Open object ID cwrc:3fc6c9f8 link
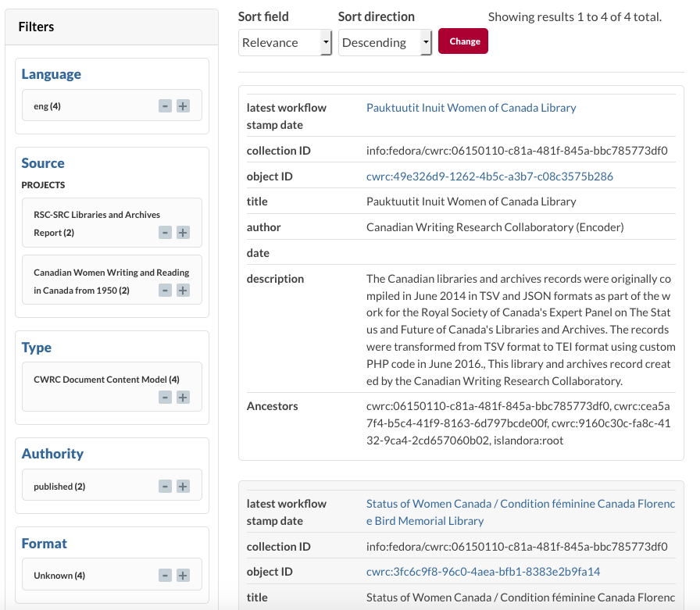 [x=483, y=572]
